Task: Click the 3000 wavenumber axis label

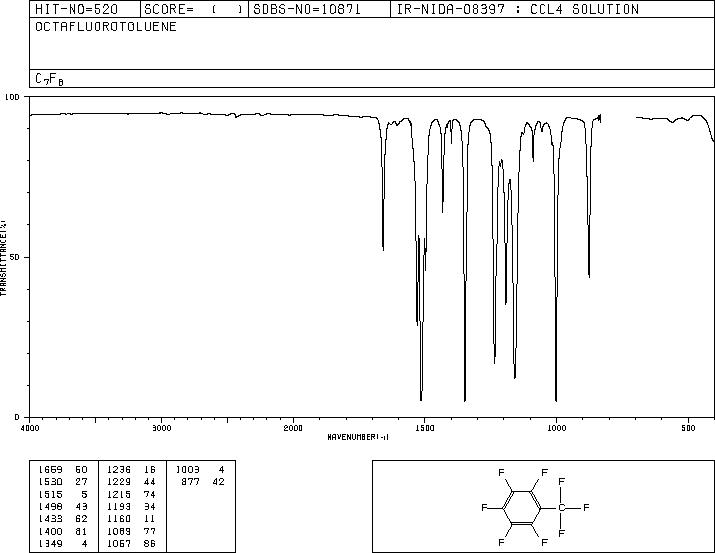Action: pos(161,428)
